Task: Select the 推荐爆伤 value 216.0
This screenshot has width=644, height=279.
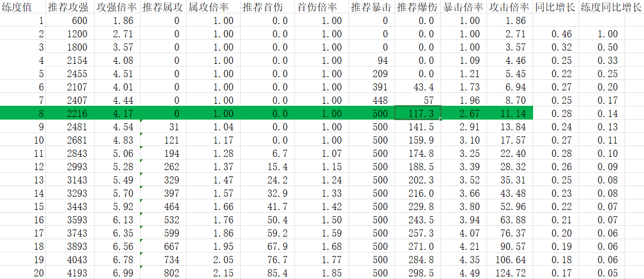Action: pos(418,193)
